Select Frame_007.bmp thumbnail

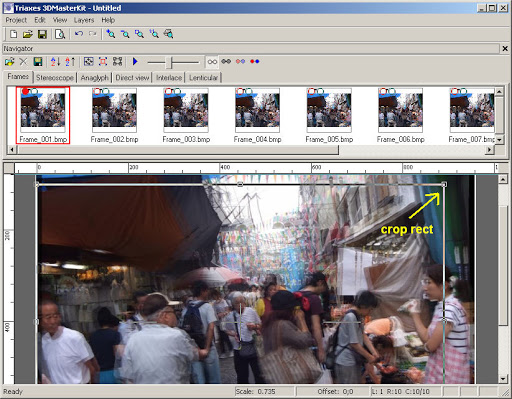click(x=472, y=115)
